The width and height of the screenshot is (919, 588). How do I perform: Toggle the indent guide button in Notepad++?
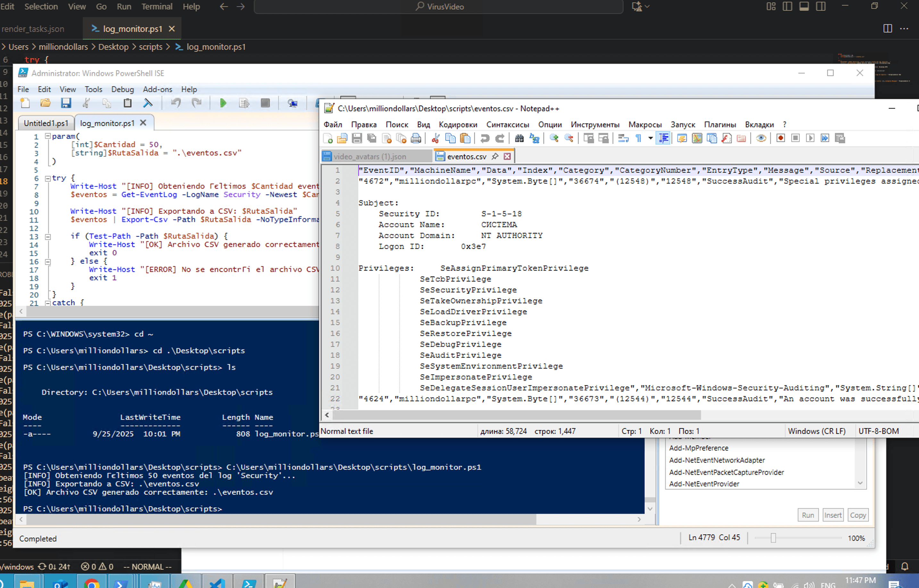664,138
